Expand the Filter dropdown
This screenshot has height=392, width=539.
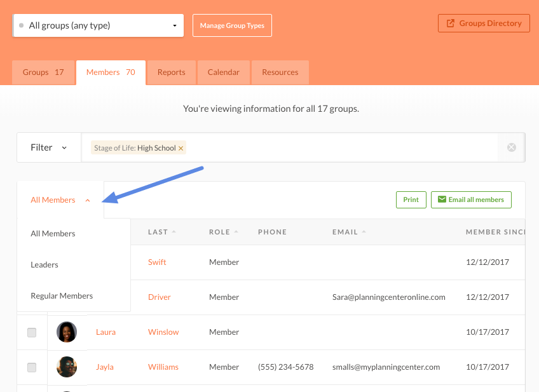(x=49, y=147)
